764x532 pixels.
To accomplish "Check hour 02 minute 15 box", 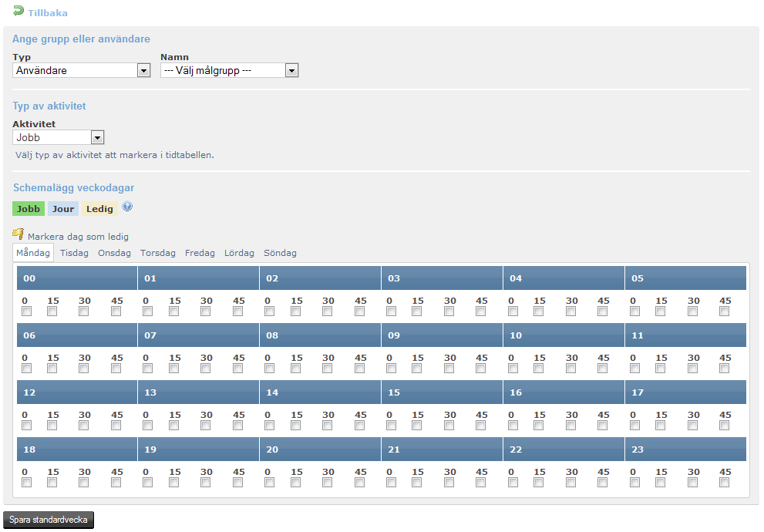I will pos(296,311).
